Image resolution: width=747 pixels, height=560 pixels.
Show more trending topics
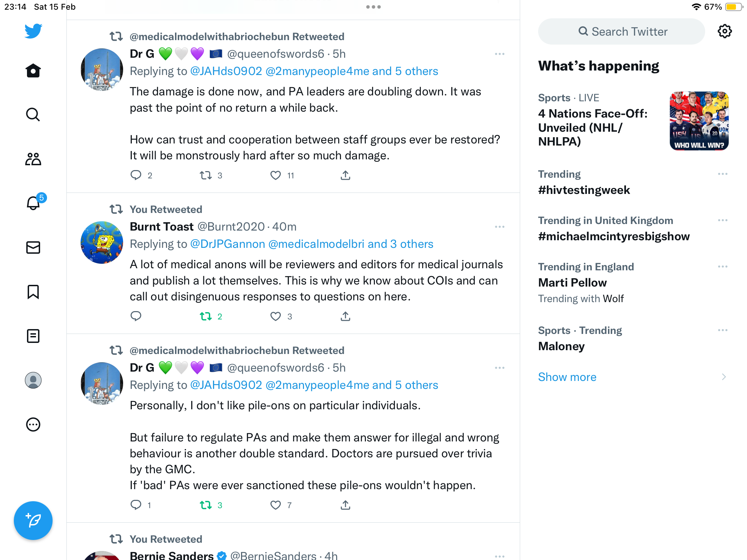coord(567,377)
